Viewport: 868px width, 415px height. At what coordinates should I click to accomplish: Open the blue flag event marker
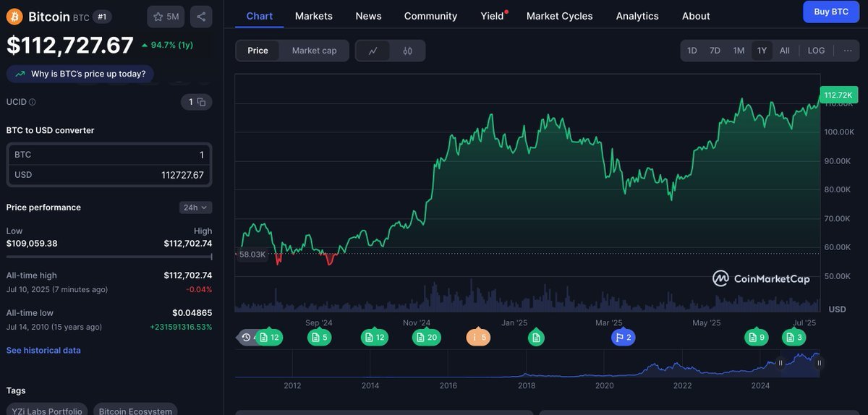click(622, 337)
